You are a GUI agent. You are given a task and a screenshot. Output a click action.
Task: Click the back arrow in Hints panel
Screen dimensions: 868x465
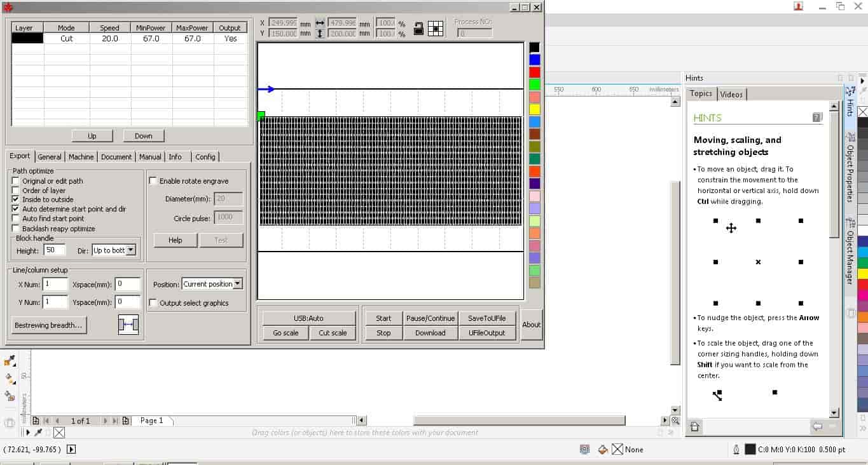pos(818,427)
